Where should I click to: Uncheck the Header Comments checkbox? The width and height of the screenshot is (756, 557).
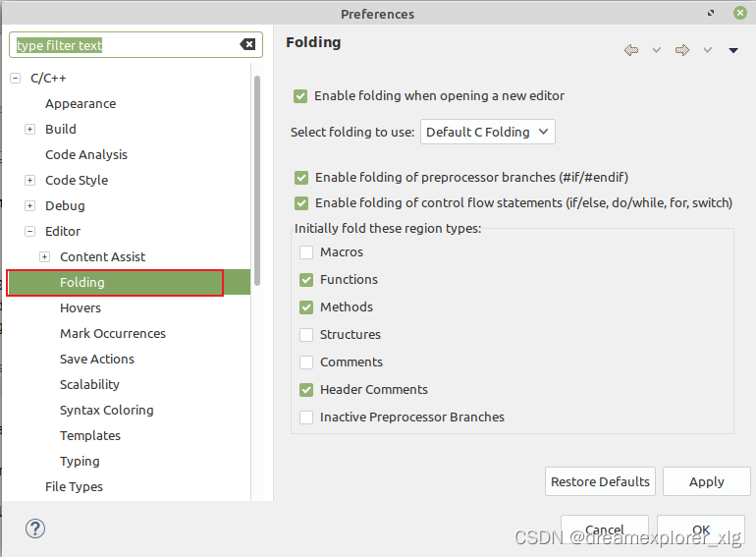coord(306,390)
